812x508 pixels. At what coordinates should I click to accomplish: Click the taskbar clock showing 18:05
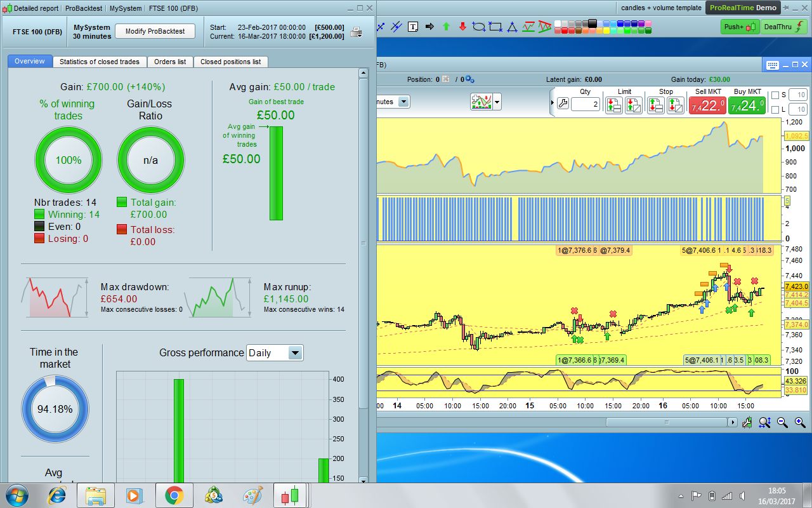(776, 490)
